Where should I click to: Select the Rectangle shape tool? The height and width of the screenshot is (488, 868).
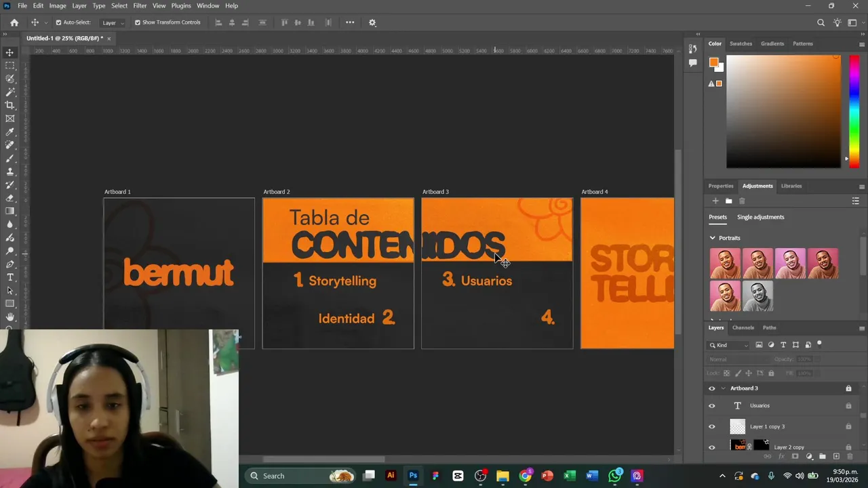(x=9, y=304)
